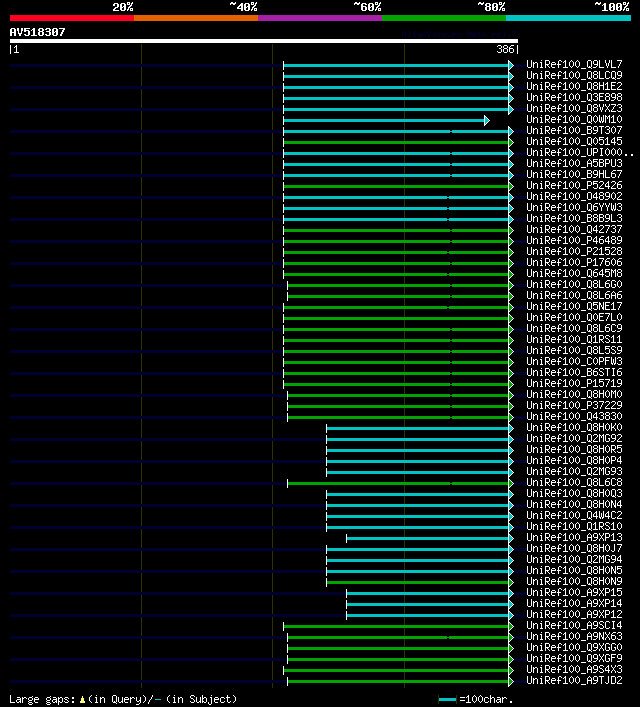Select label UniRef100_B6STI6
This screenshot has width=640, height=707.
574,372
